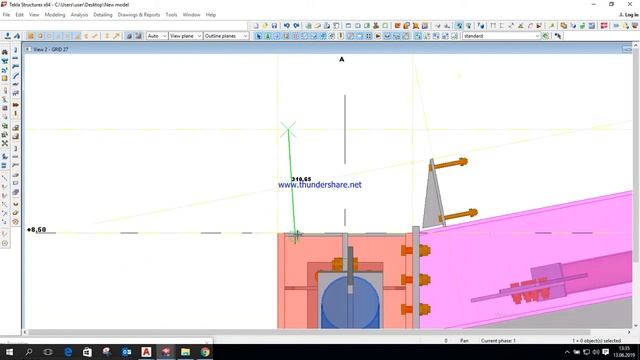Open the Edit menu

pyautogui.click(x=19, y=15)
